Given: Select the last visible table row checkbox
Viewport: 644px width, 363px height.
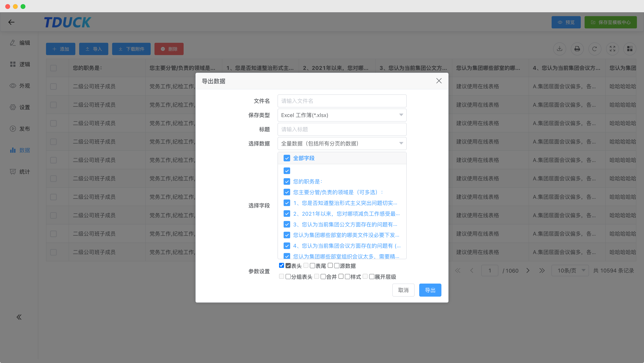Looking at the screenshot, I should pyautogui.click(x=53, y=252).
